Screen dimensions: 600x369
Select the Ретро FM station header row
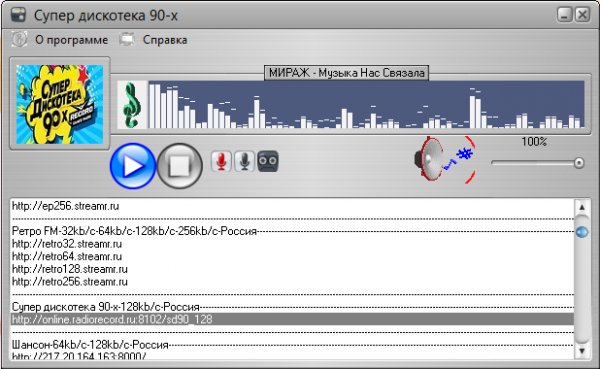tap(292, 231)
